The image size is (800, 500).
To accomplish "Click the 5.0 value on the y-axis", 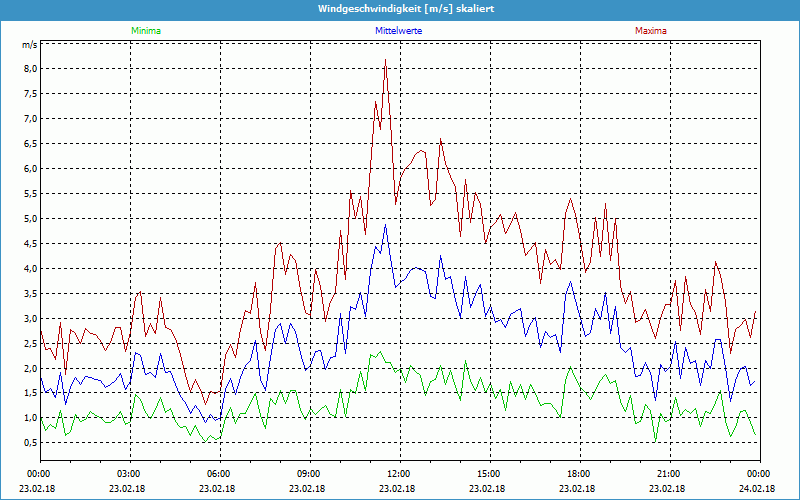I will [30, 219].
